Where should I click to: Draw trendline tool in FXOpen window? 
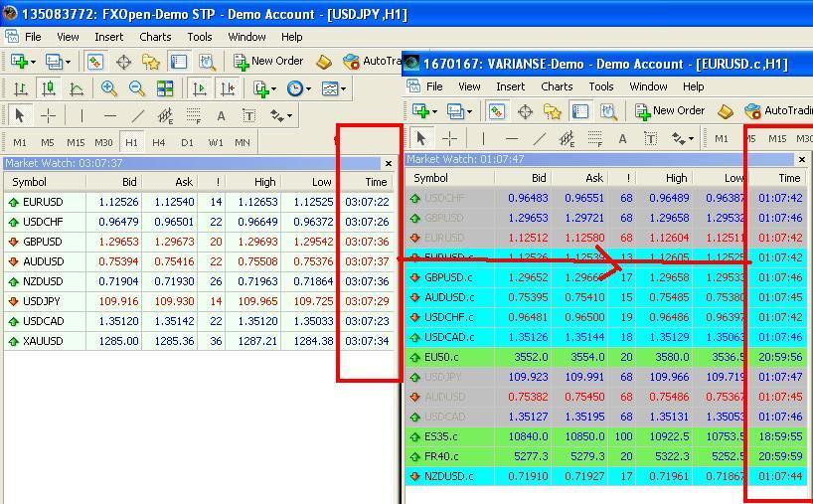[x=138, y=116]
